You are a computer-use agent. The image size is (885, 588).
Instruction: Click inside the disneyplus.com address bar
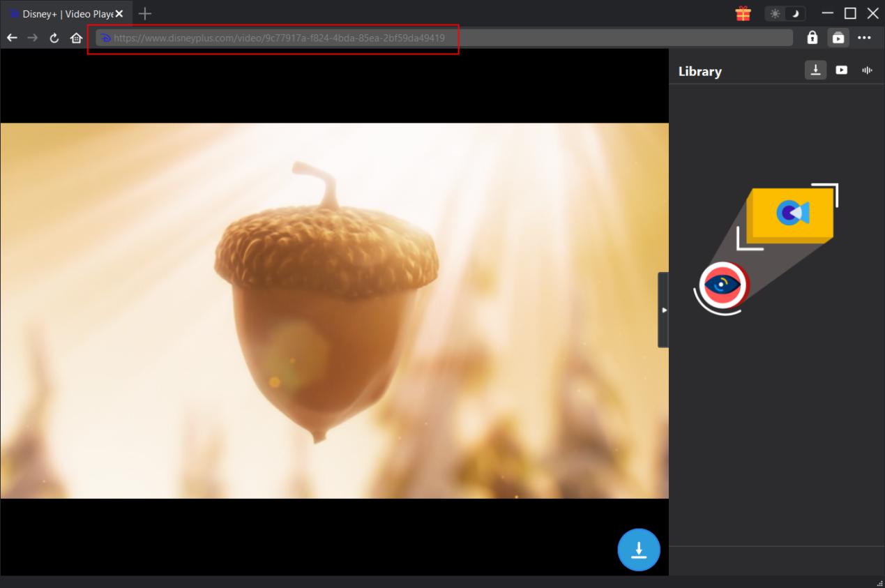coord(279,38)
